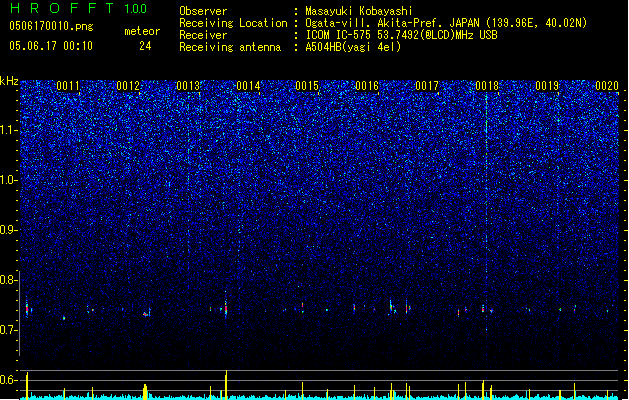The image size is (629, 400).
Task: Click the version number 1.00
Action: click(136, 9)
